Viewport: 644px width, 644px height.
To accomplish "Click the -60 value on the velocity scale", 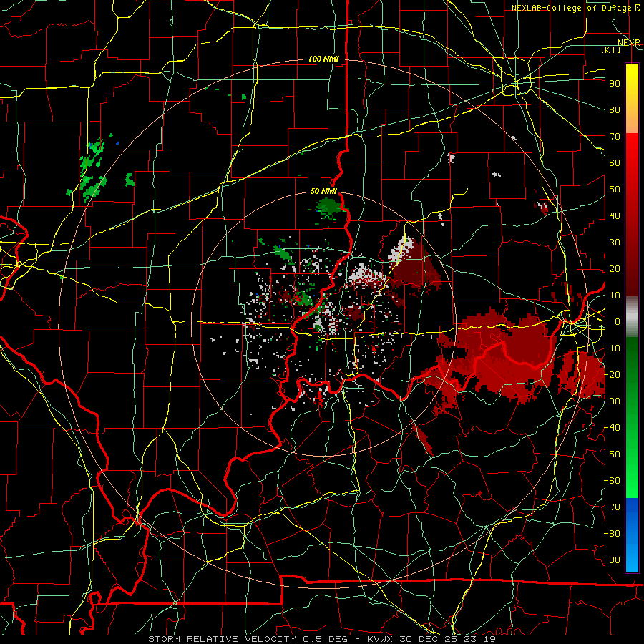I will click(x=613, y=481).
